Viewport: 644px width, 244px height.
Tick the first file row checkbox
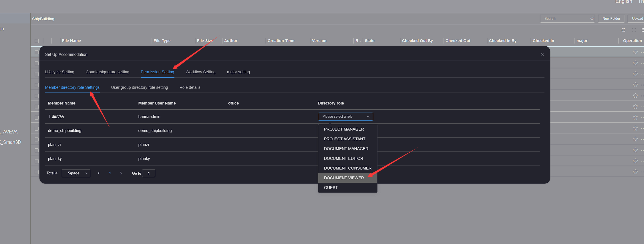[37, 52]
